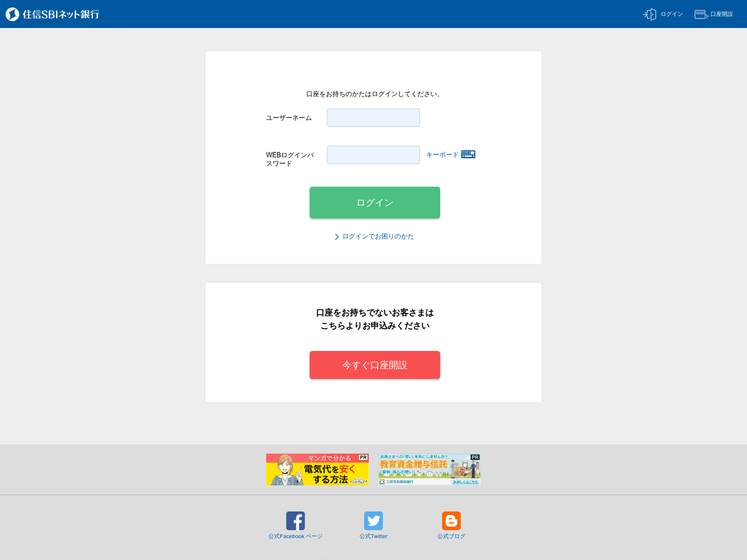Open the 公式Facebookページ link
The width and height of the screenshot is (747, 560).
[295, 535]
